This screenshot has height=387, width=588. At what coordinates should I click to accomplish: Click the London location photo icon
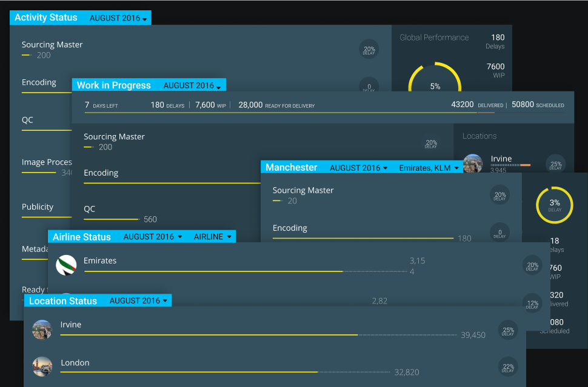pyautogui.click(x=42, y=366)
